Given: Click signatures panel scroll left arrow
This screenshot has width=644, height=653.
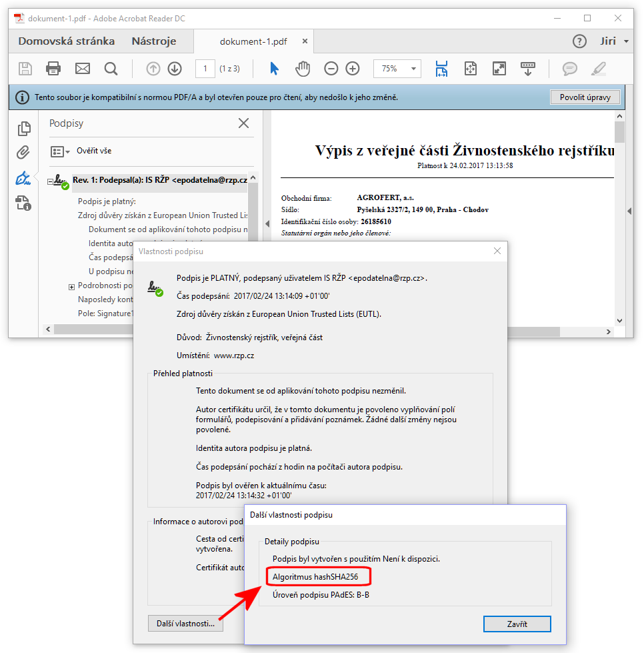Looking at the screenshot, I should [x=48, y=330].
